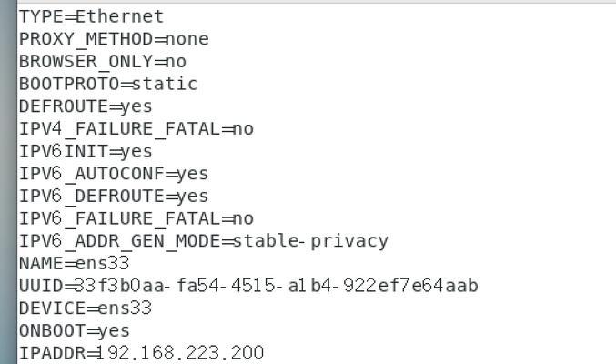The width and height of the screenshot is (616, 364).
Task: Place cursor at IPADDR 192.168.223.200
Action: pos(141,353)
